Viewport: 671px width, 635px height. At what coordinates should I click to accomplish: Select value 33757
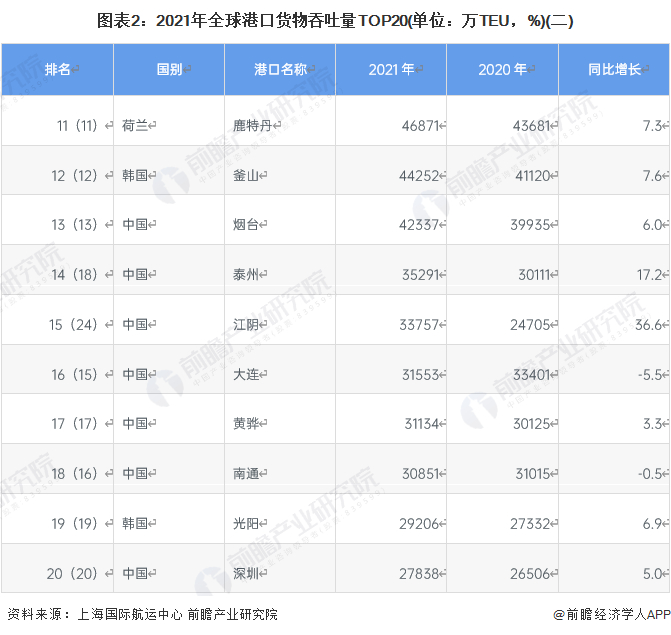point(419,325)
